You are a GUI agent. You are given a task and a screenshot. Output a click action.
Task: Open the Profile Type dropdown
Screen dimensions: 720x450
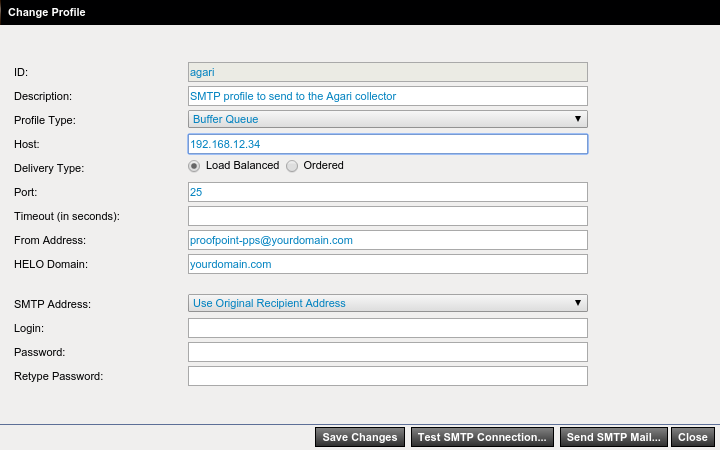(388, 119)
